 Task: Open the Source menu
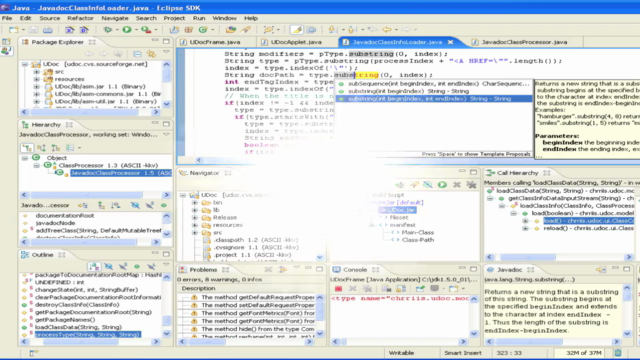(x=49, y=18)
